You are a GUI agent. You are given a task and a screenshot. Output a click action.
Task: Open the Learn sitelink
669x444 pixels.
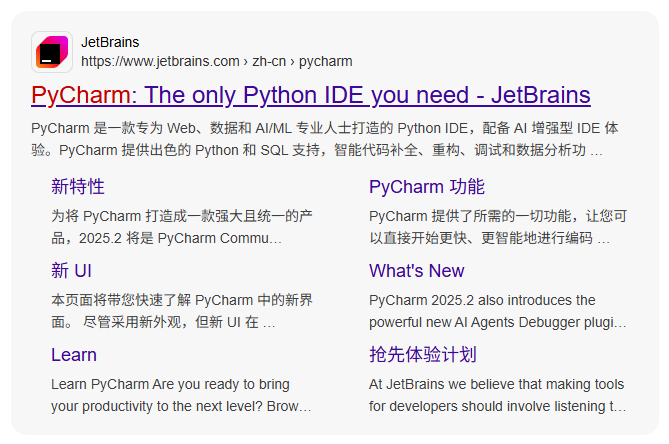click(x=74, y=354)
